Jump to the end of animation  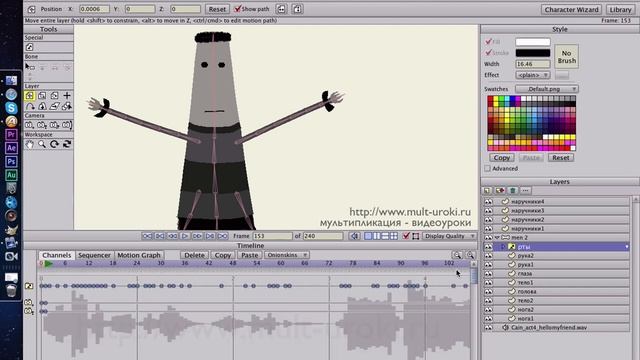pos(222,236)
